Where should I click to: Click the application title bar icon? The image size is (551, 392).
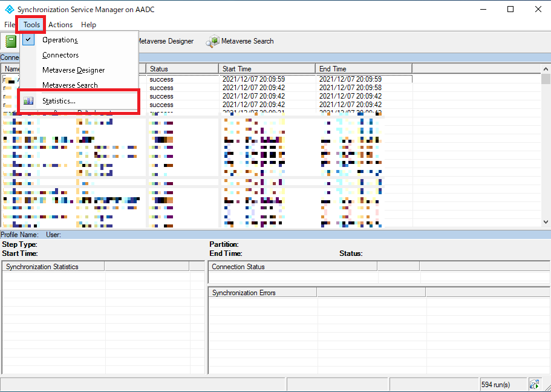tap(9, 10)
